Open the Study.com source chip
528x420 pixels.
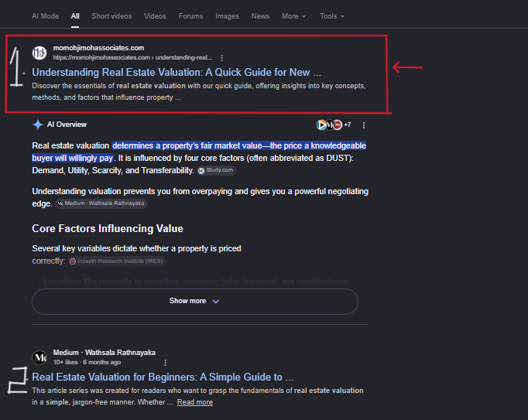(x=216, y=170)
